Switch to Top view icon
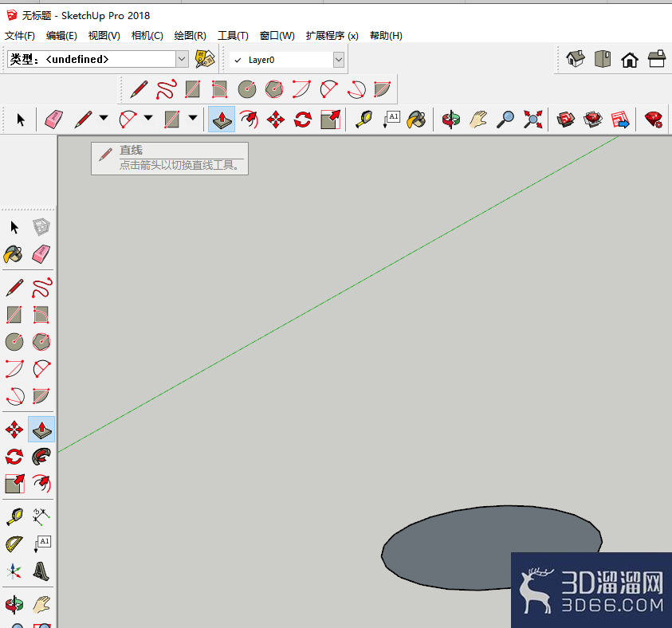The width and height of the screenshot is (672, 628). (x=603, y=59)
